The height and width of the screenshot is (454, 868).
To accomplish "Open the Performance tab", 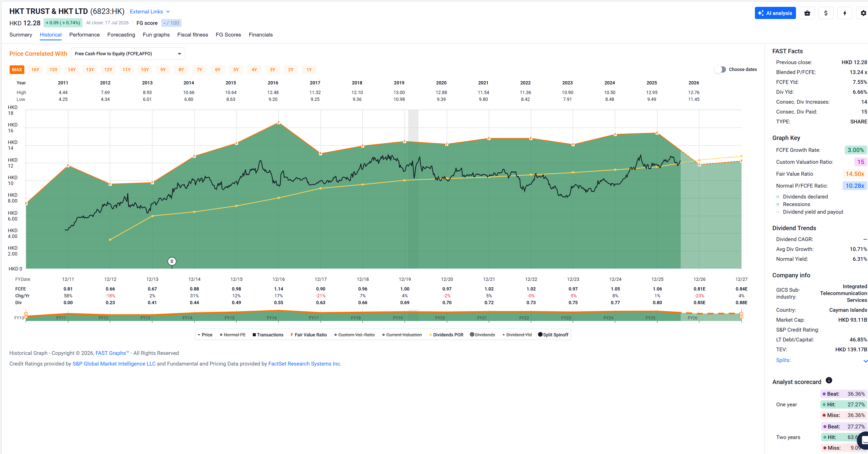I will tap(85, 35).
